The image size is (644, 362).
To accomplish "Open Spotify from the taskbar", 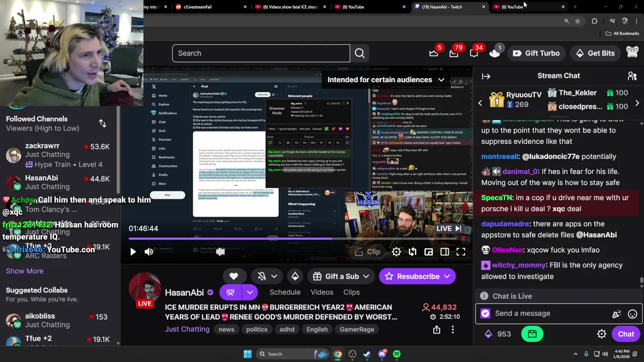I will pos(397,354).
